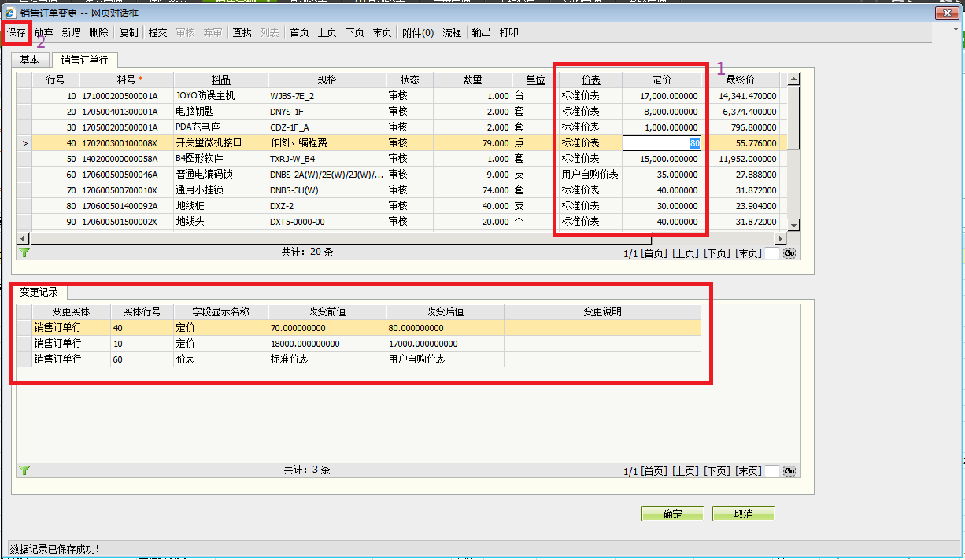Viewport: 965px width, 560px height.
Task: Go to [下页] in order lines pagination
Action: point(716,253)
